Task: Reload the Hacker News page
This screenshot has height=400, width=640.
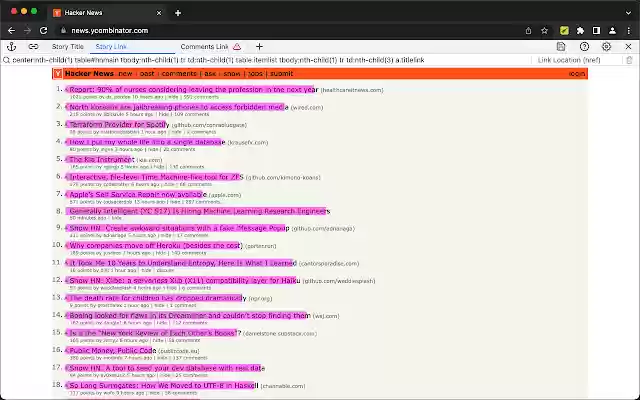Action: [x=43, y=31]
